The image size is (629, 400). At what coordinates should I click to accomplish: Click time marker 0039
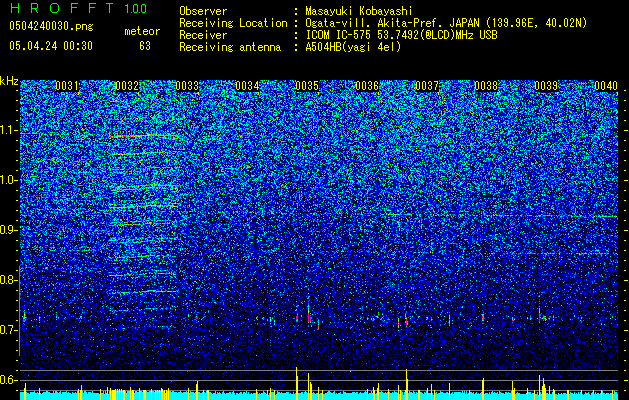pos(546,86)
